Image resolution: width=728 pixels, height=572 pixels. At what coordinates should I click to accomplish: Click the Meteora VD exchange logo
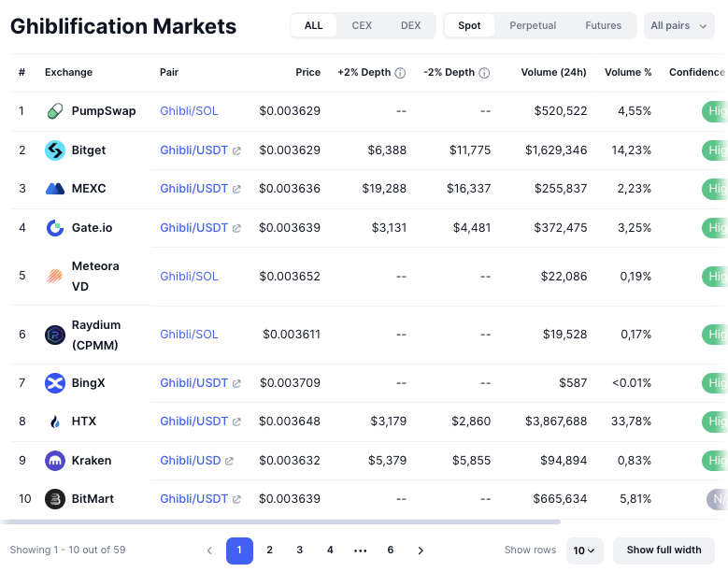click(x=55, y=277)
